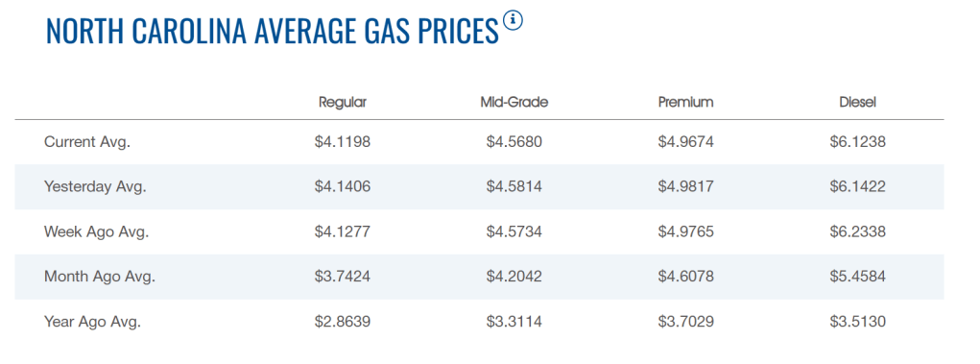
Task: Click the Week Ago Avg. row label
Action: (x=96, y=232)
